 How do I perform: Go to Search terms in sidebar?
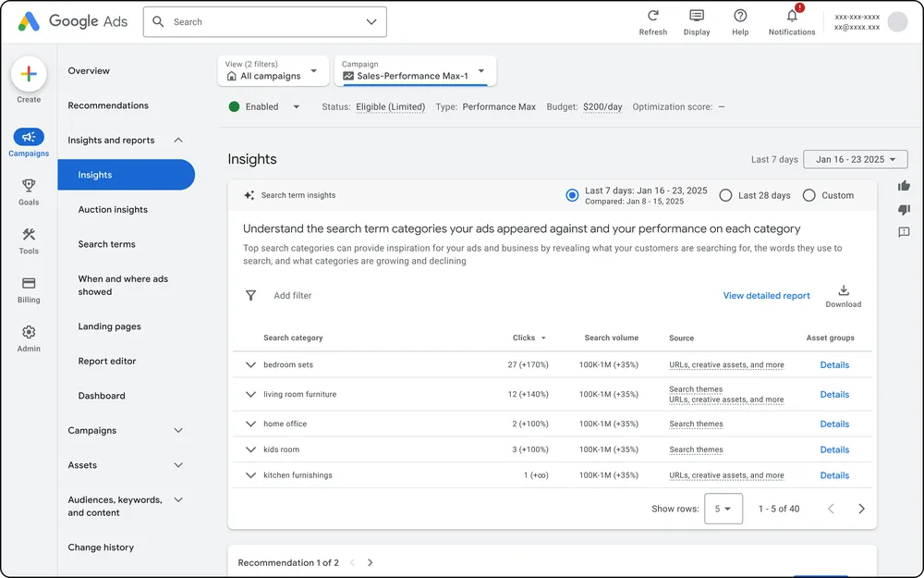[x=106, y=244]
